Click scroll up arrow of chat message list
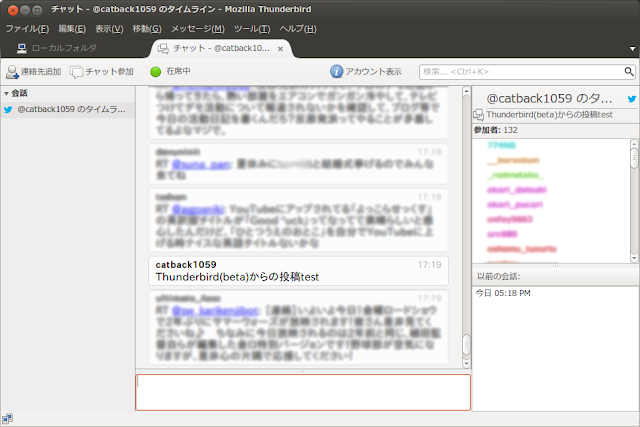640x427 pixels. [467, 92]
